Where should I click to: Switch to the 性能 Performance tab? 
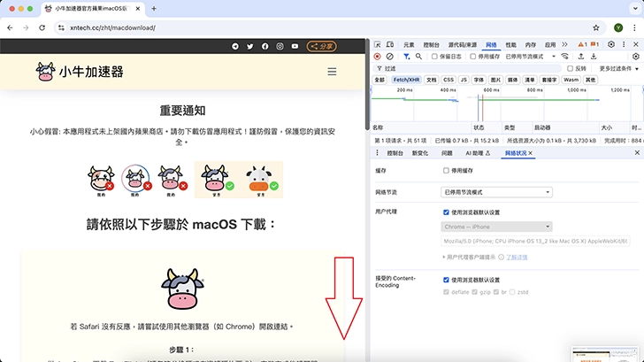click(x=511, y=45)
